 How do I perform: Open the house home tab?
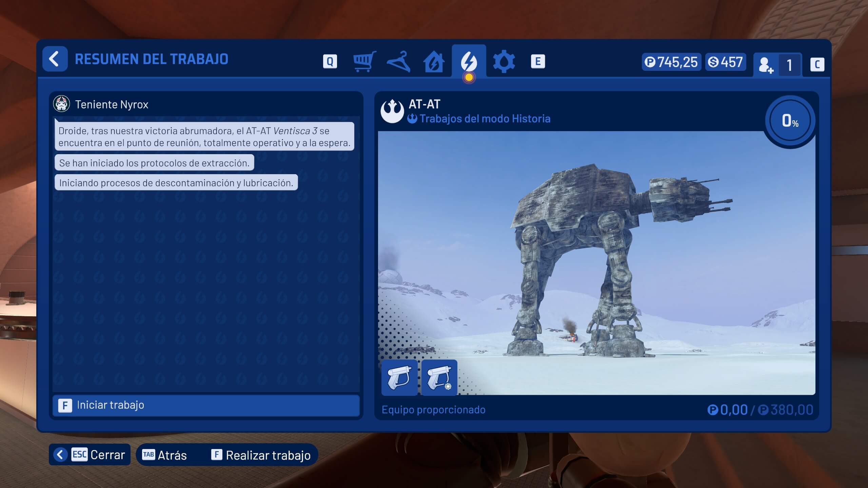[434, 61]
